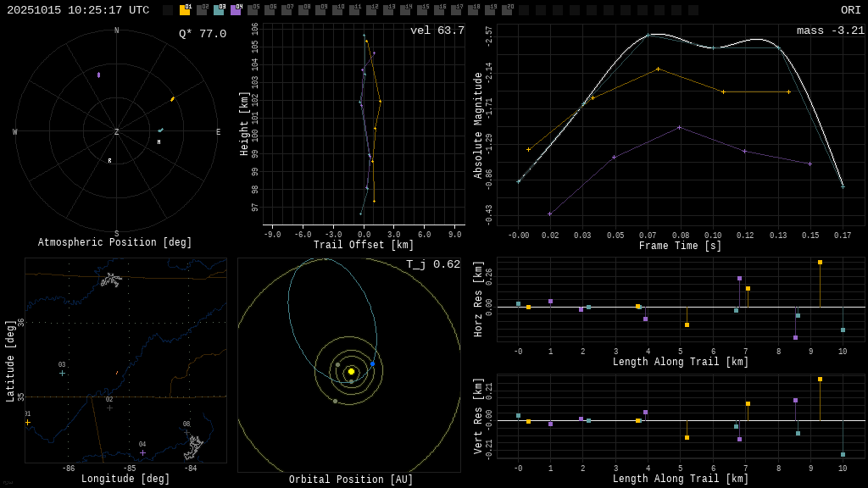Image resolution: width=868 pixels, height=488 pixels.
Task: Click orange meteor trail in polar plot
Action: pos(172,99)
